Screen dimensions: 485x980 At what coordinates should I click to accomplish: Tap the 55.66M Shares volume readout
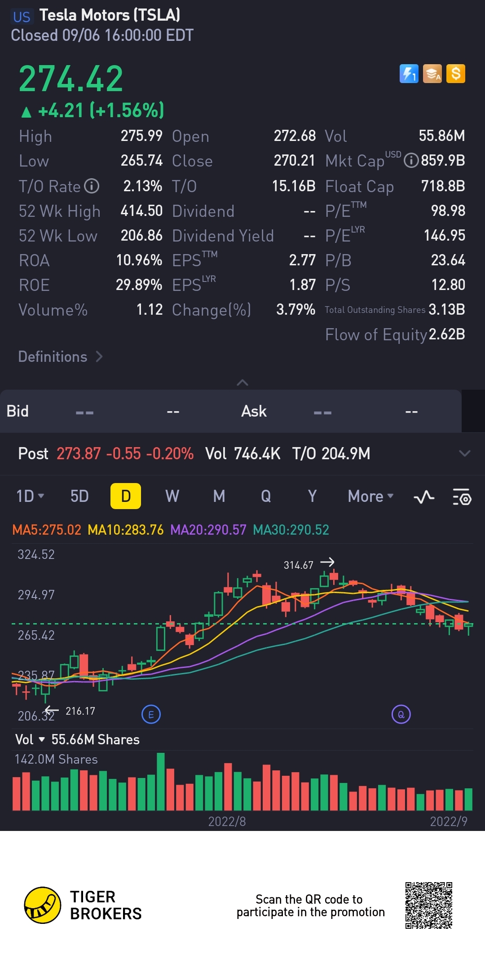click(x=95, y=739)
